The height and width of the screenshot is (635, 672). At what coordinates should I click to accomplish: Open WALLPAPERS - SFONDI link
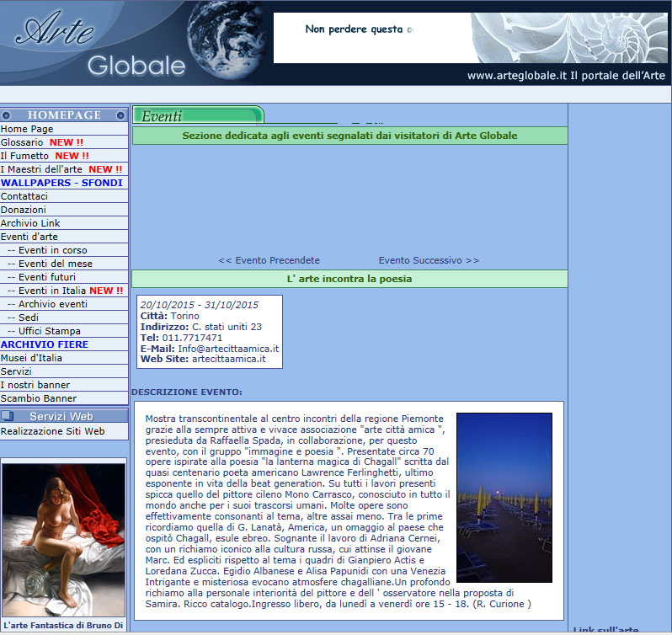pos(61,183)
